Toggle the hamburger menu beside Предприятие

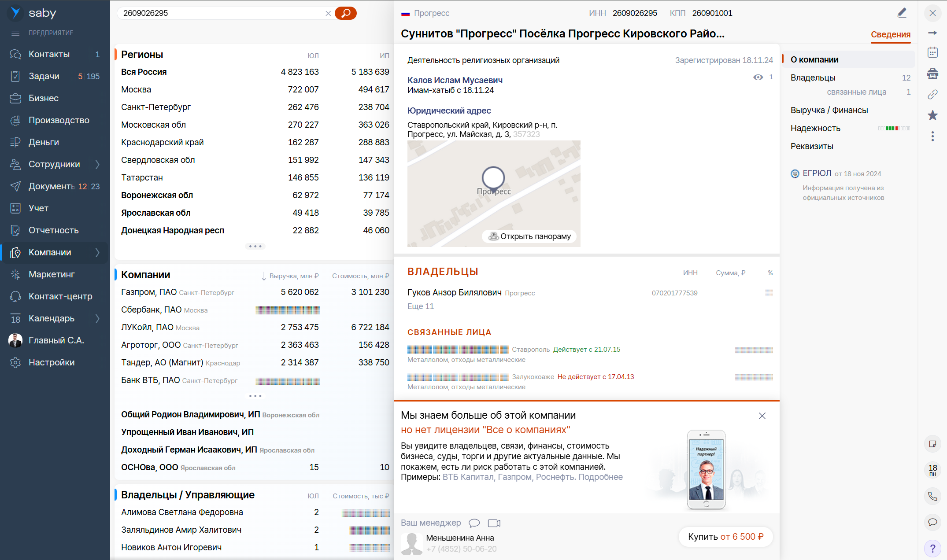(15, 33)
